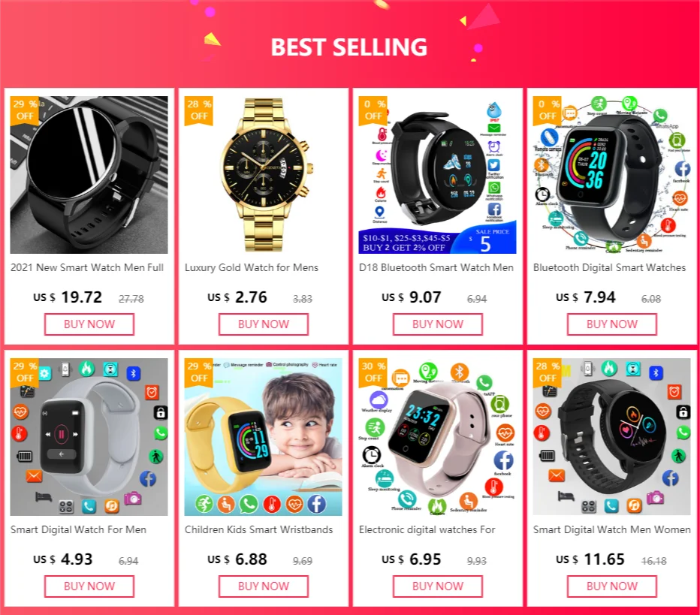
Task: Select the BEST SELLING banner heading
Action: [349, 47]
